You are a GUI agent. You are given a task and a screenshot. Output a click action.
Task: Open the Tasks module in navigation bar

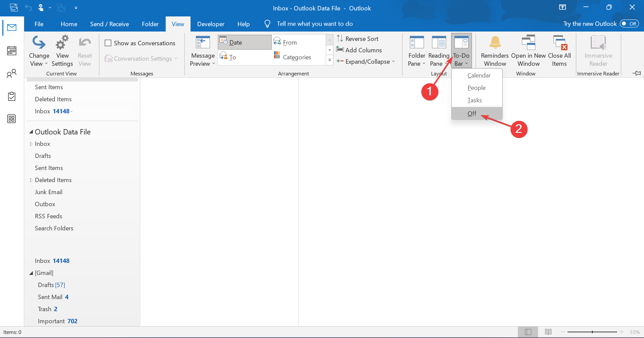click(12, 96)
